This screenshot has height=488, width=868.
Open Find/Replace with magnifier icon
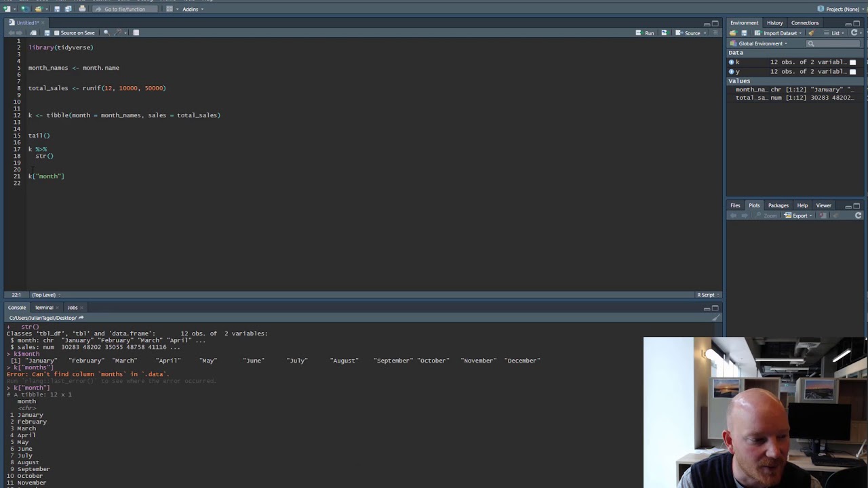(x=106, y=33)
